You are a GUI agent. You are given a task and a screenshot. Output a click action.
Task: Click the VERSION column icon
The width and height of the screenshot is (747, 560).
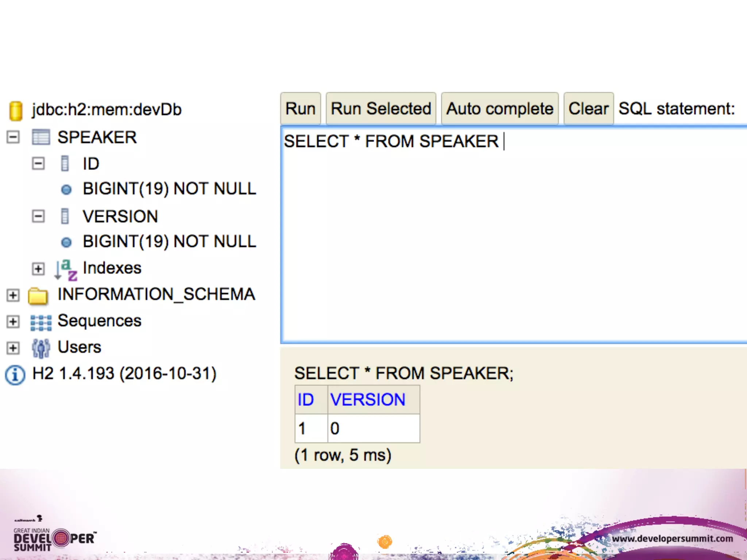pos(65,216)
